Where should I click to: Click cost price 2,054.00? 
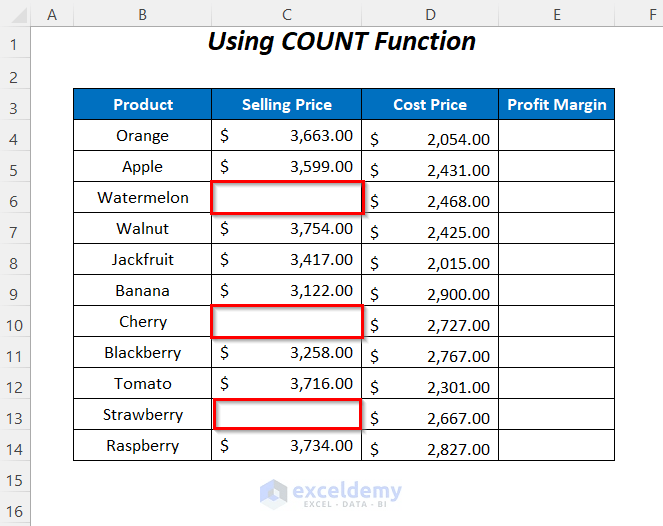[x=430, y=135]
